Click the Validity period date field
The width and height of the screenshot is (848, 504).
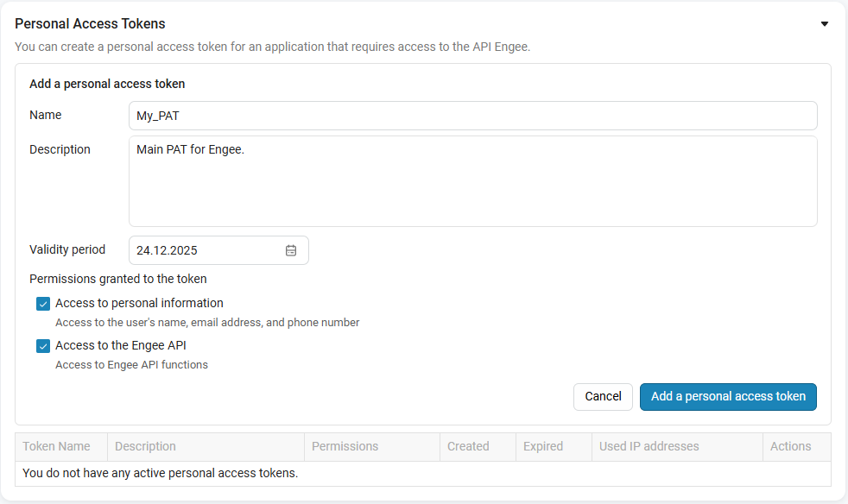pyautogui.click(x=207, y=250)
